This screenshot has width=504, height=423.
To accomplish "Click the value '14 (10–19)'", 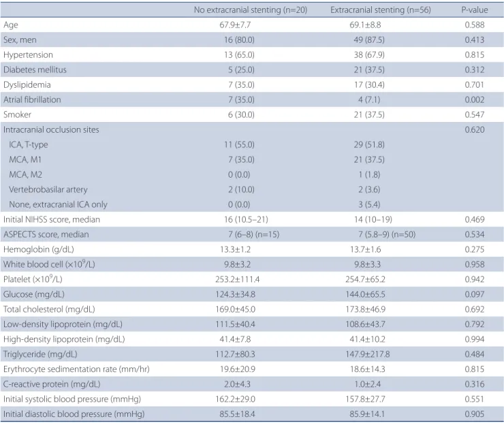I will pos(373,219).
